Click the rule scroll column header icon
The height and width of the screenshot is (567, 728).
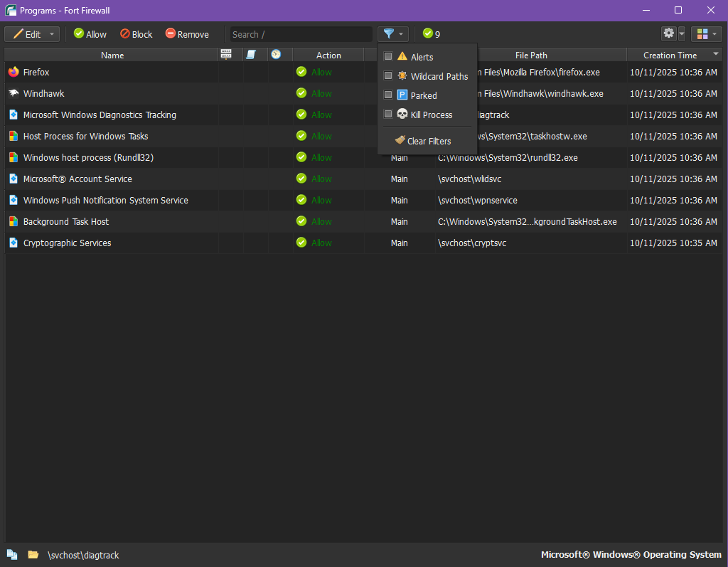pos(251,54)
